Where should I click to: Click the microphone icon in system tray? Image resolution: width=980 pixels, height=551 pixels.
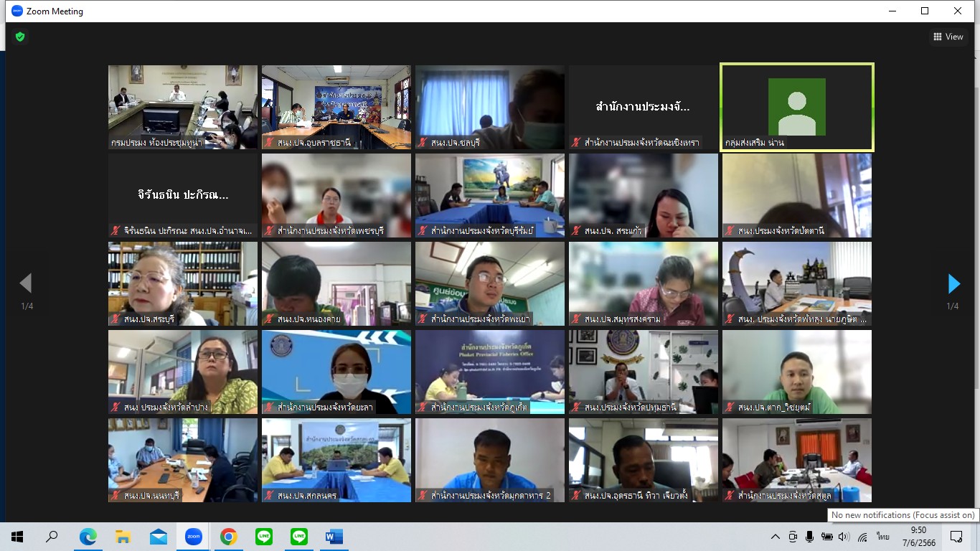click(x=809, y=537)
